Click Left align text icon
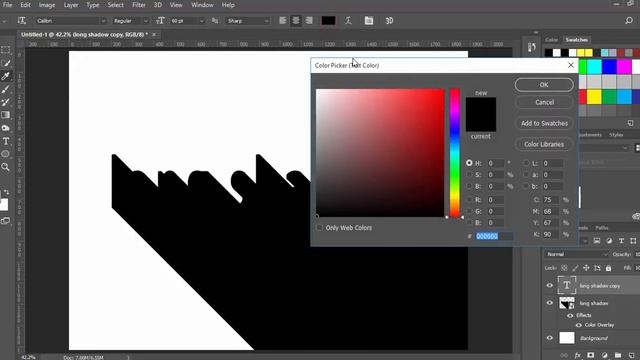640x360 pixels. [282, 20]
